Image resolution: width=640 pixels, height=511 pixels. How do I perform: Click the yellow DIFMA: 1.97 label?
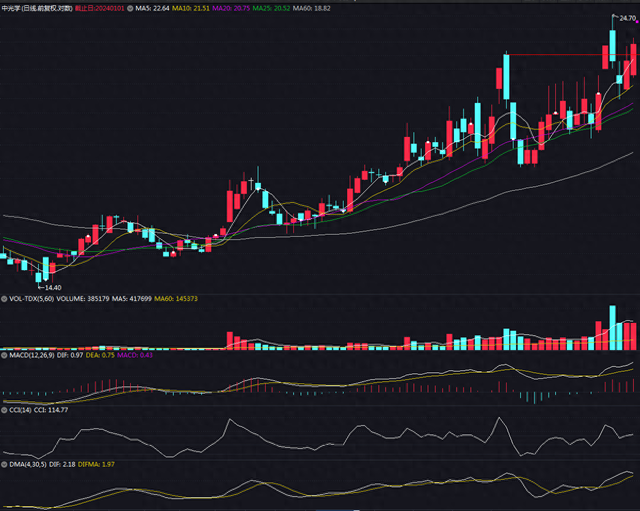pos(96,464)
